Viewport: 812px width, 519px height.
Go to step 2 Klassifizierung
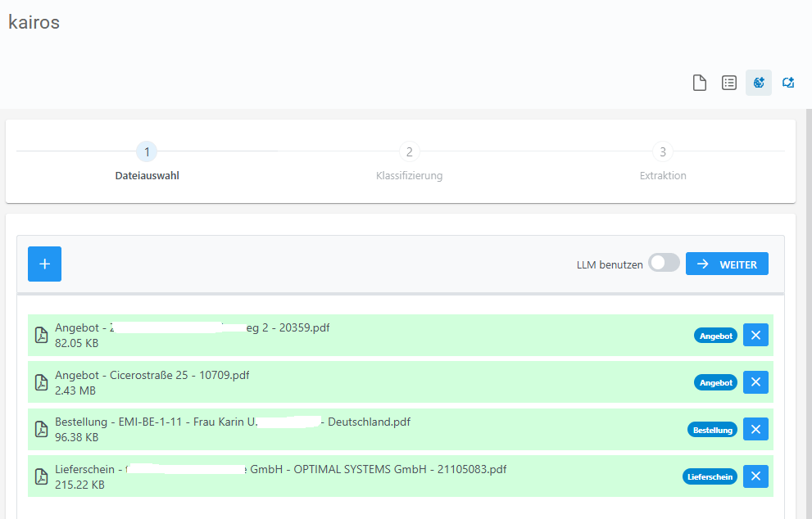click(x=409, y=152)
